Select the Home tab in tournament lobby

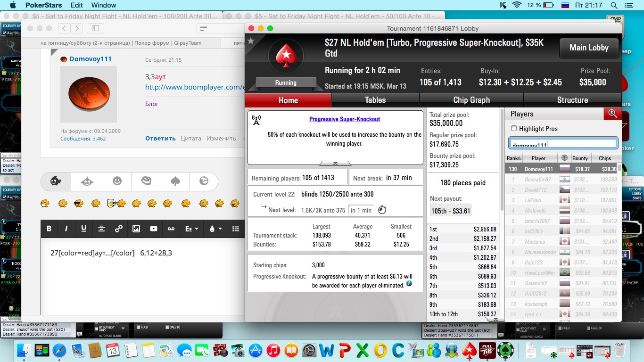point(288,100)
